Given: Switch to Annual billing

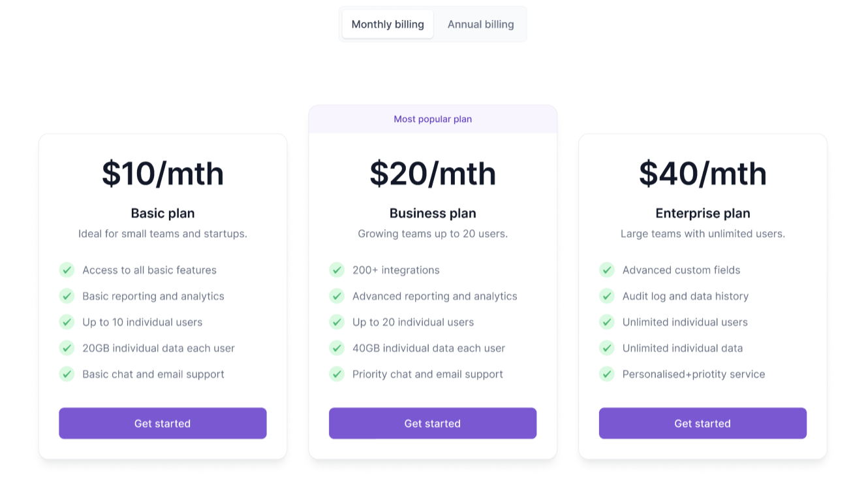Looking at the screenshot, I should 480,24.
